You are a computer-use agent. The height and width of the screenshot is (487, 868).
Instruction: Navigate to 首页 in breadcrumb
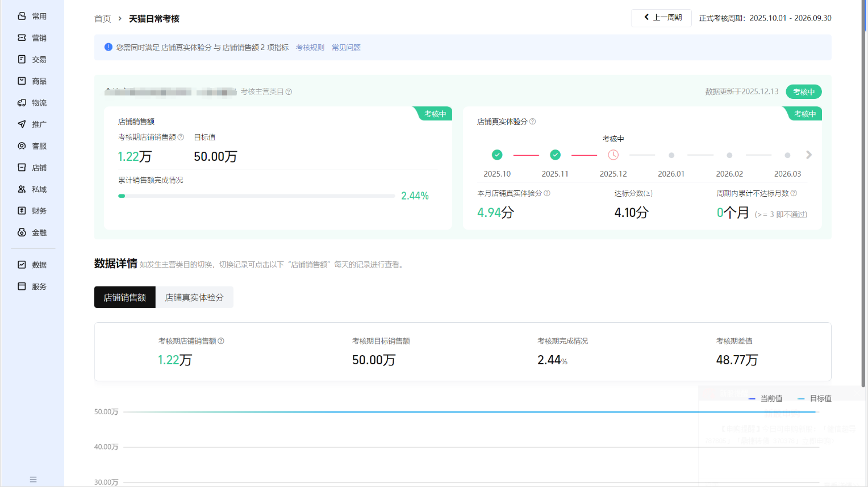point(102,19)
